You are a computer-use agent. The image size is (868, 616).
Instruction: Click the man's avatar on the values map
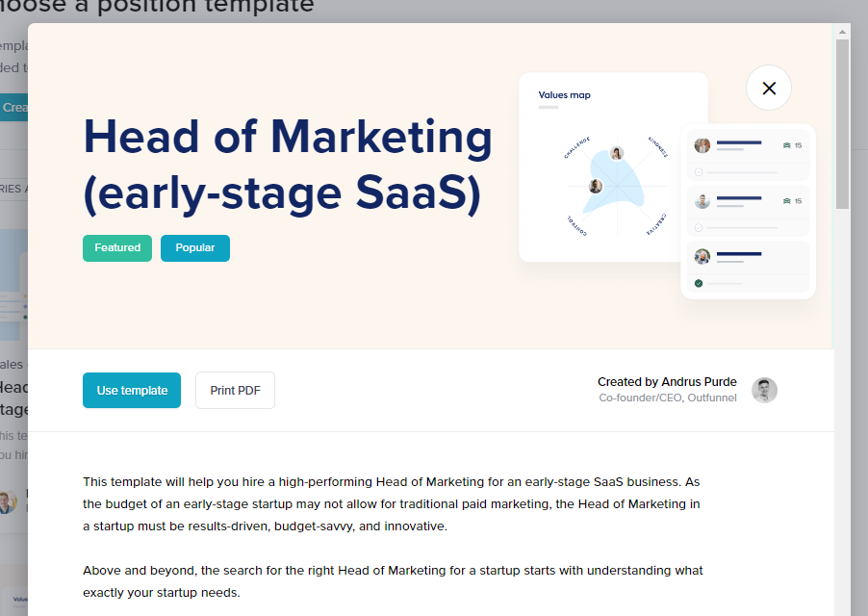(596, 186)
